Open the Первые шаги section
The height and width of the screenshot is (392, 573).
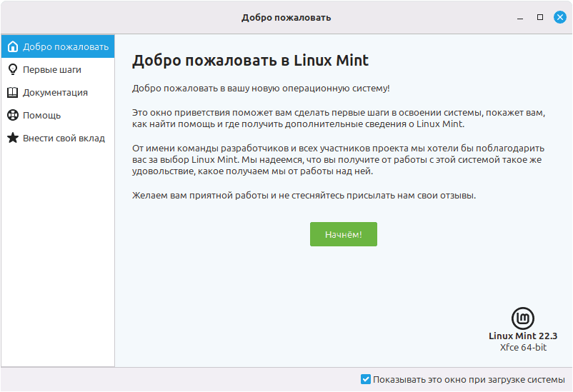[58, 69]
